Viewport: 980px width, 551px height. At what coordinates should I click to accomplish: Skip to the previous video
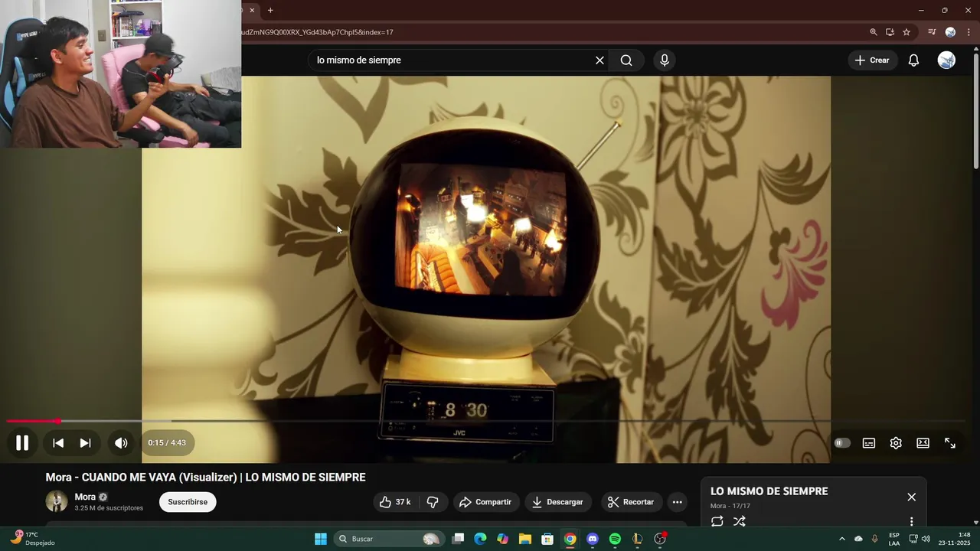(58, 442)
